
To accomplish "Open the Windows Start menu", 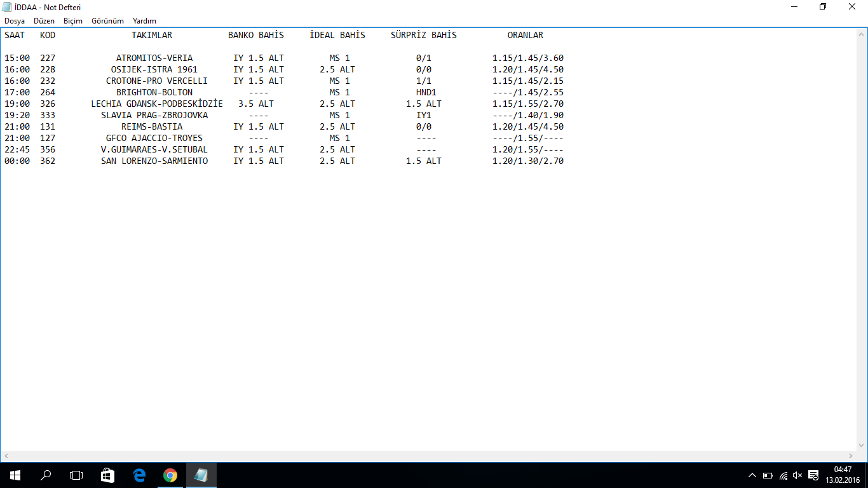I will tap(15, 475).
